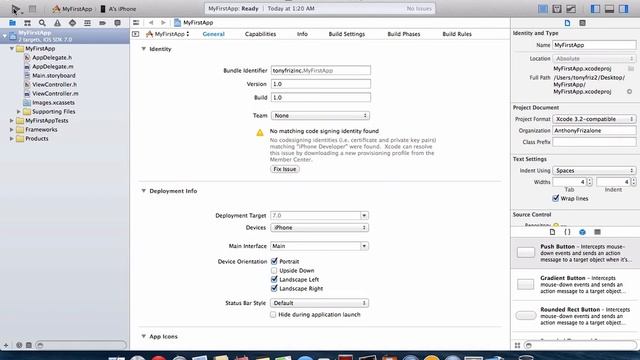Screen dimensions: 640x360
Task: Add a new file with plus button
Action: (6, 345)
